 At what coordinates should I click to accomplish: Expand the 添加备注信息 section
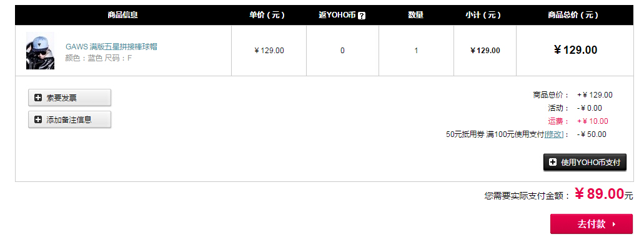click(69, 119)
